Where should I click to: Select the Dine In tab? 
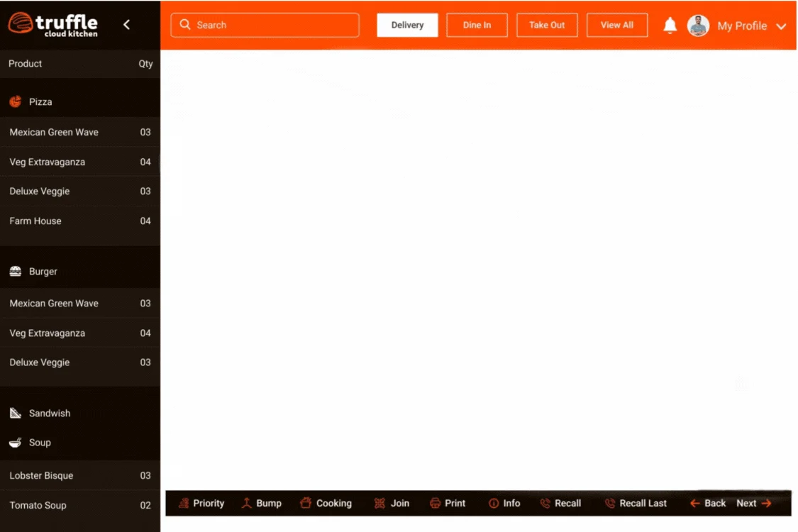(477, 25)
